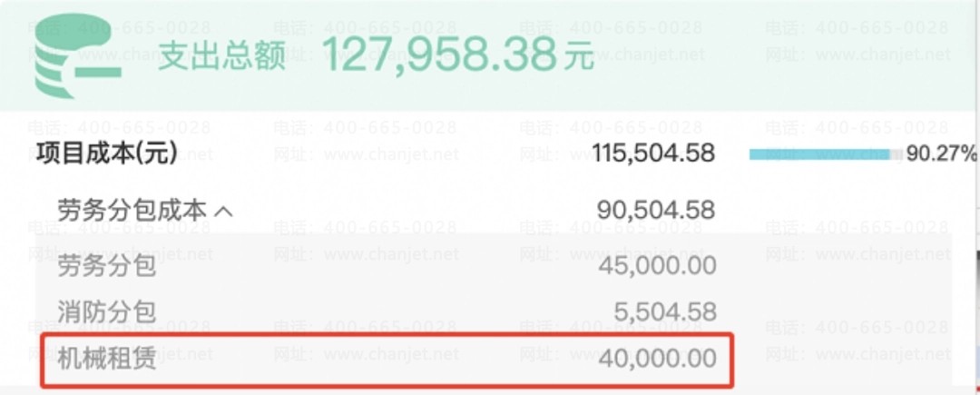
Task: Open the 劳务分包 cost row
Action: click(494, 266)
